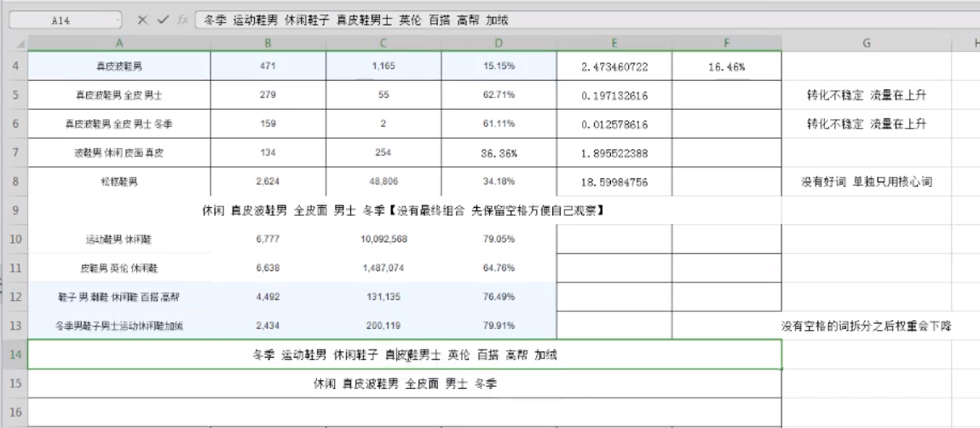The width and height of the screenshot is (980, 428).
Task: Click cell containing 真皮波鞋男 in row 4
Action: point(118,65)
